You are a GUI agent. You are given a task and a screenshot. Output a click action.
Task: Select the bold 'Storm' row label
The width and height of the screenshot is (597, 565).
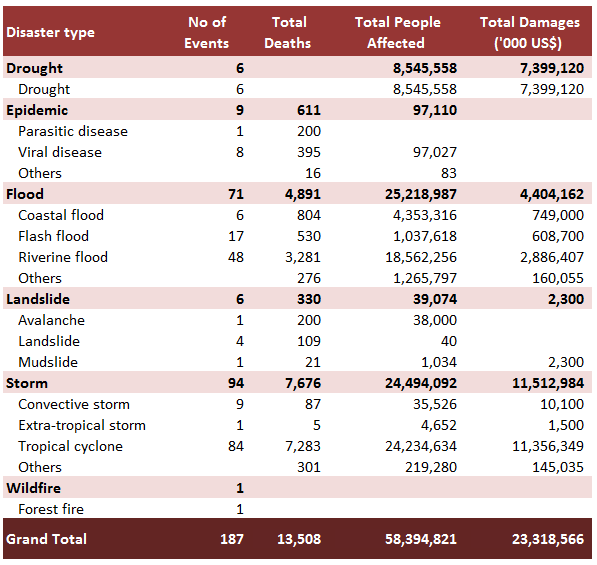[x=27, y=383]
